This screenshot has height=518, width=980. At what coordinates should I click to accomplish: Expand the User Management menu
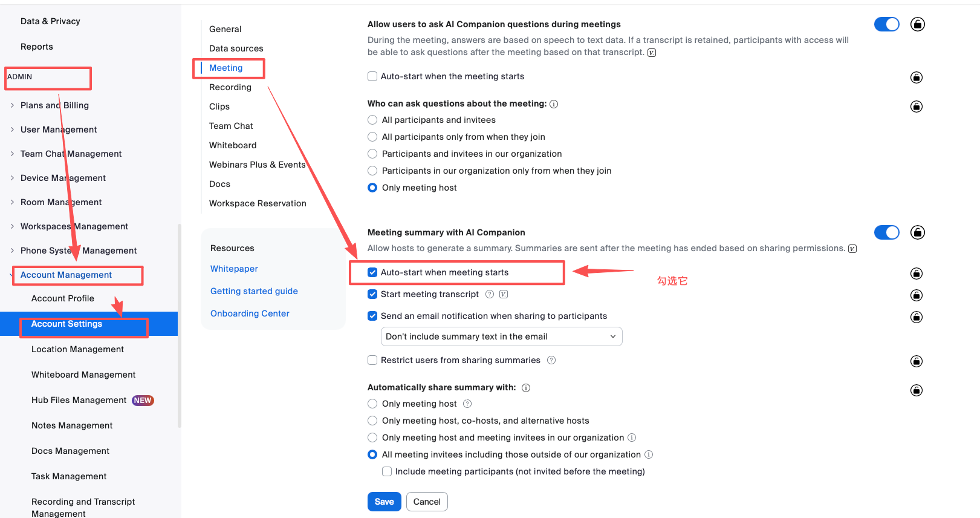point(12,129)
